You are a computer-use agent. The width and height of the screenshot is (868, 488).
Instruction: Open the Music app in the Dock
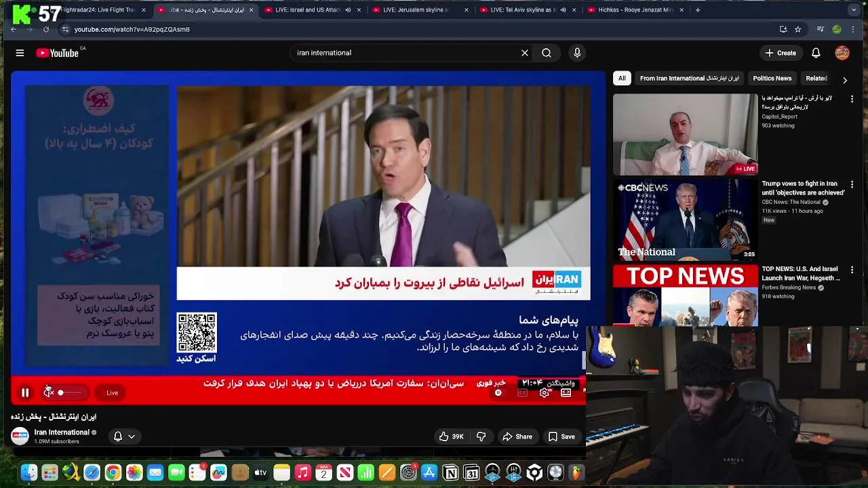tap(303, 472)
